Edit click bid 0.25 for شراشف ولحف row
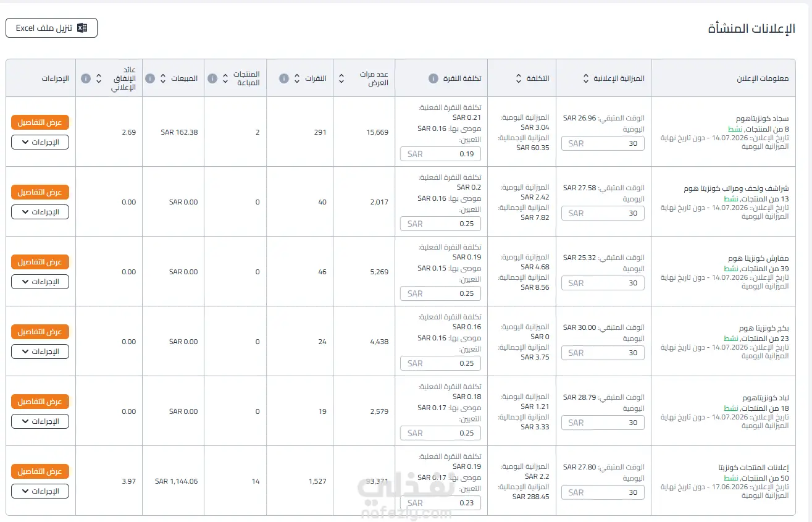The height and width of the screenshot is (522, 812). click(x=440, y=224)
